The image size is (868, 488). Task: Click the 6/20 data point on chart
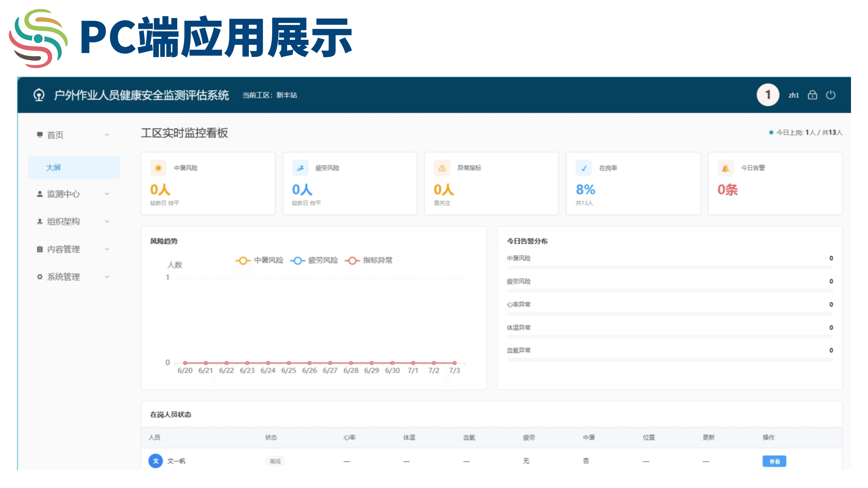[x=185, y=363]
